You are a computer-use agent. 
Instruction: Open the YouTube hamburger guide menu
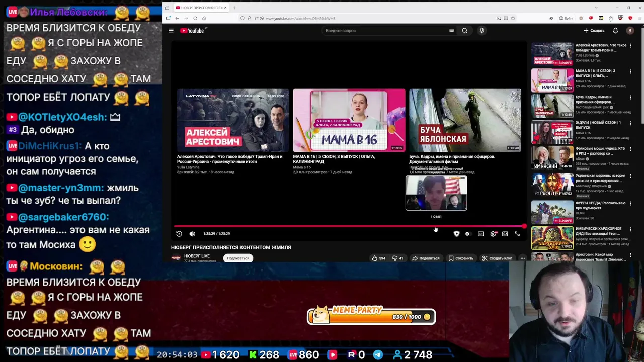coord(171,31)
